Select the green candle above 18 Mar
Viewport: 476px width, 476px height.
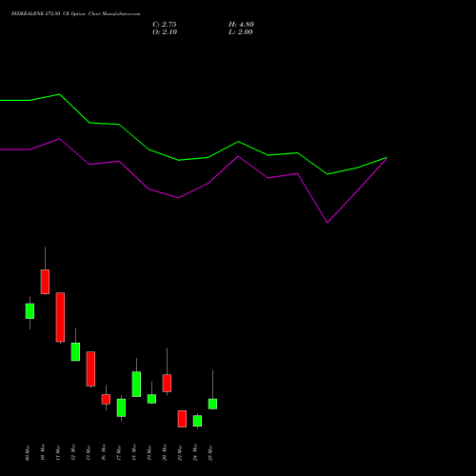tap(136, 384)
